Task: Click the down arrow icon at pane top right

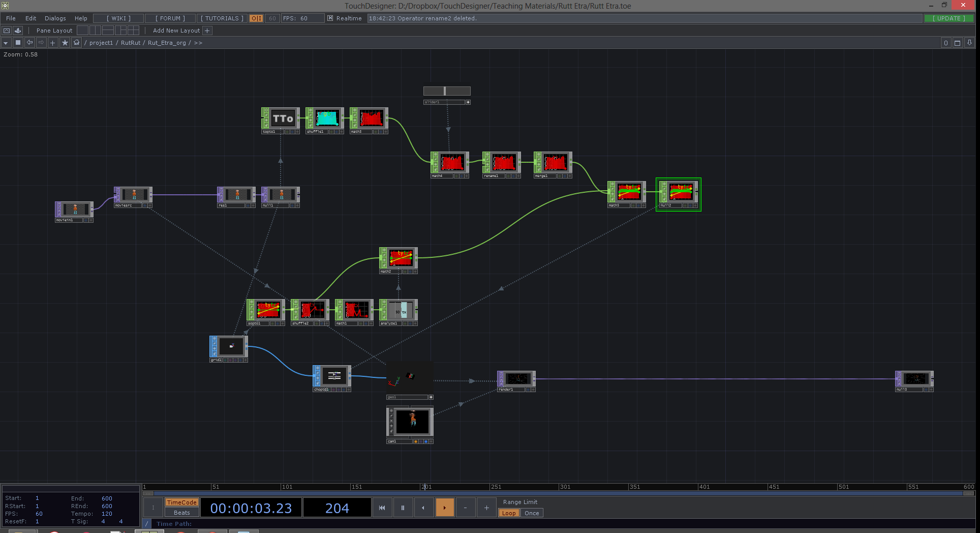Action: coord(969,43)
